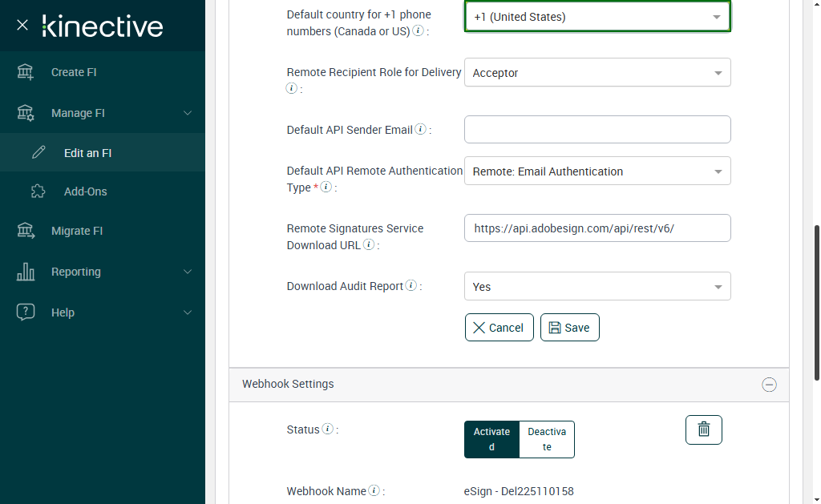Open Add-Ons in the sidebar
Viewport: 821px width, 504px height.
click(x=85, y=192)
